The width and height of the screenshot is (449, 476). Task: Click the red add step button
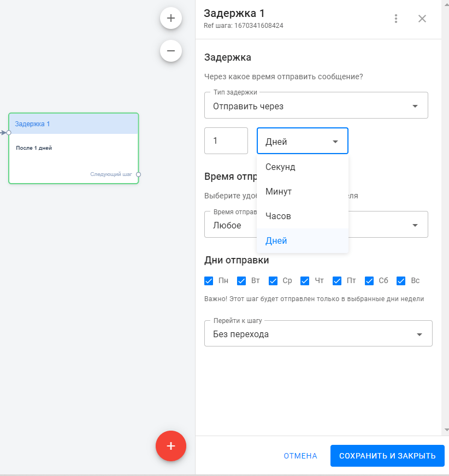(x=171, y=446)
